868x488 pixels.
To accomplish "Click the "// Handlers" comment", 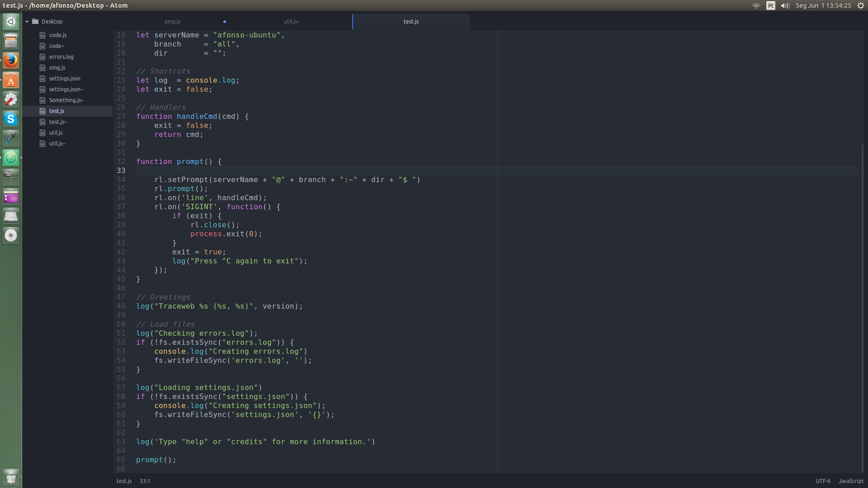I will point(161,107).
